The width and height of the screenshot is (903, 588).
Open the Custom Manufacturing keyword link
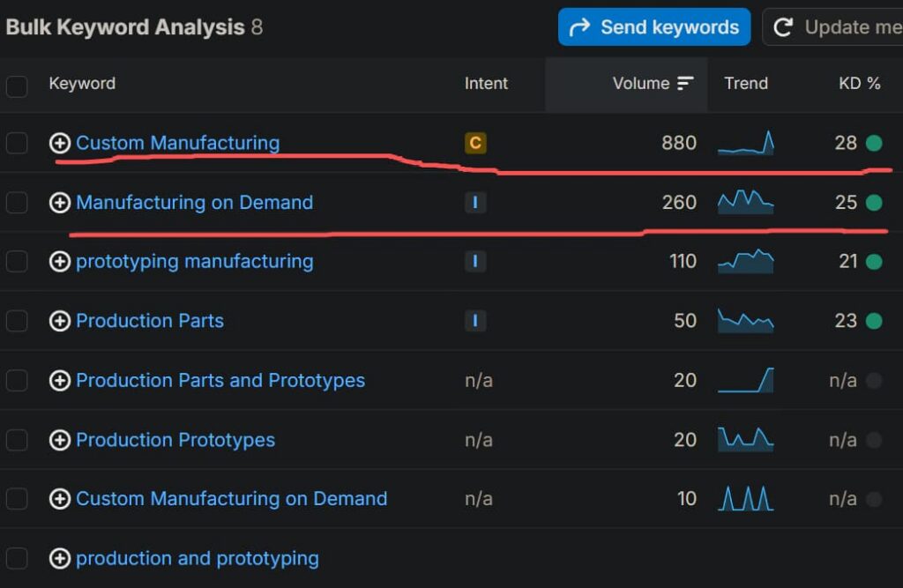click(178, 143)
